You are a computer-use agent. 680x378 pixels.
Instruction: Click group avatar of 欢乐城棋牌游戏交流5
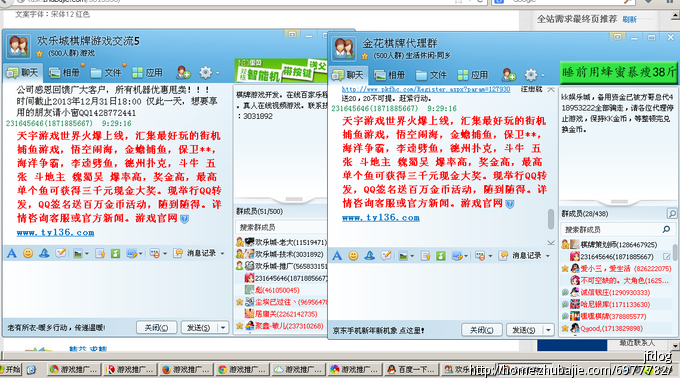coord(19,46)
